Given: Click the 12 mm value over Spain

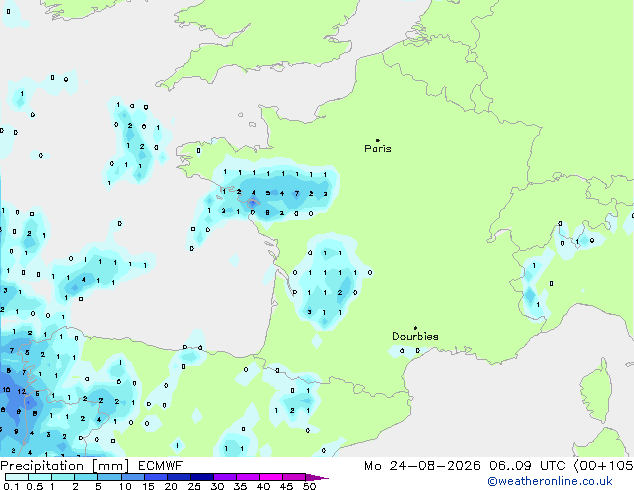Looking at the screenshot, I should (x=21, y=391).
